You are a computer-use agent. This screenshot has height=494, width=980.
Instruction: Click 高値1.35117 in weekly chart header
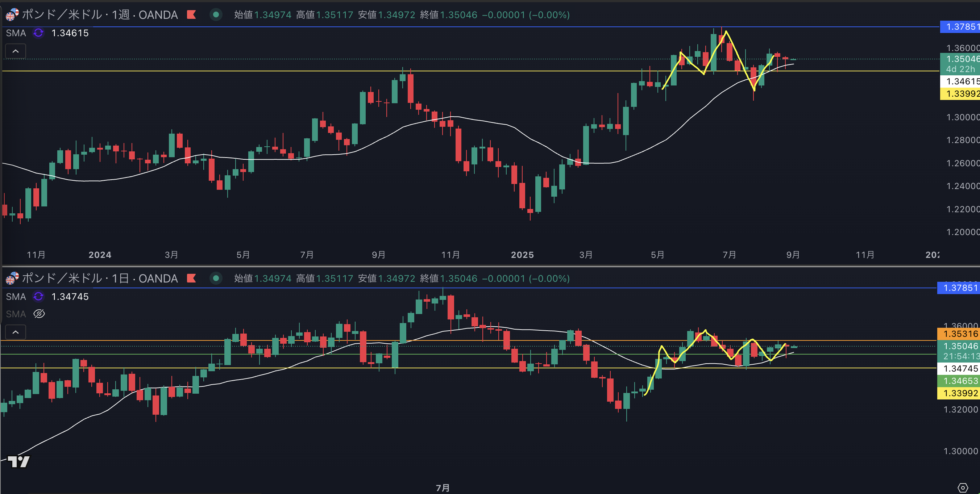(324, 15)
